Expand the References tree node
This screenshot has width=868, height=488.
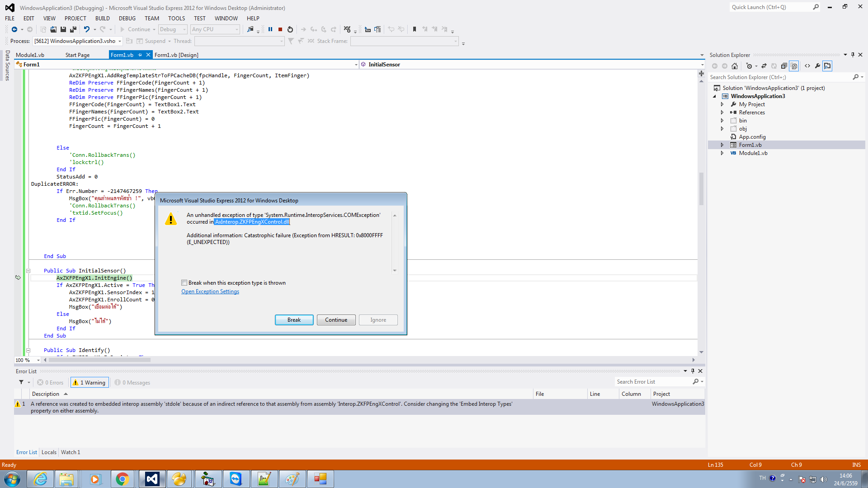click(x=722, y=113)
